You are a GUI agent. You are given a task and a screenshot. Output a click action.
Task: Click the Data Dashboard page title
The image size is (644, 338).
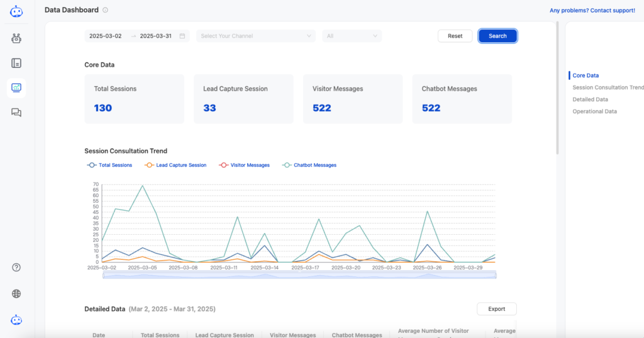[x=72, y=10]
